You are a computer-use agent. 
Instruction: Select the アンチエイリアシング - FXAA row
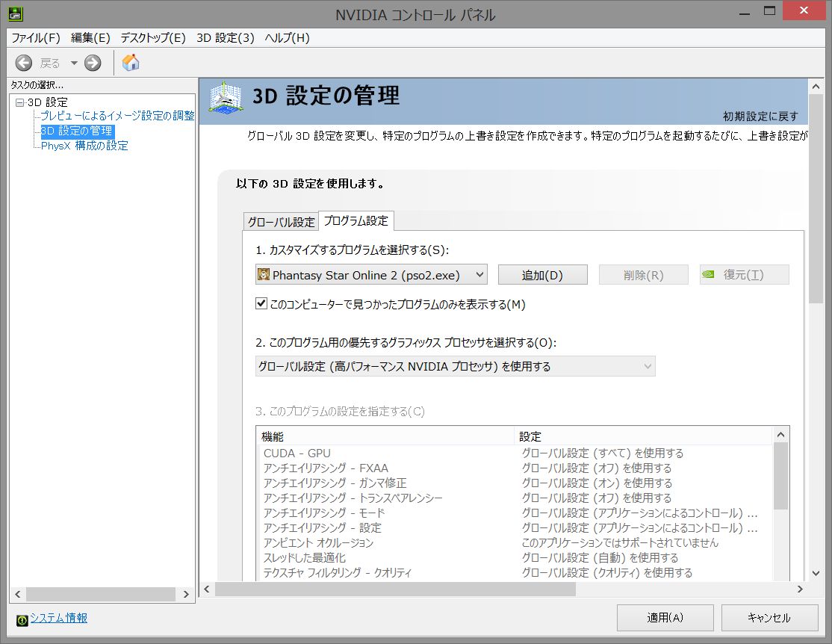[x=514, y=468]
